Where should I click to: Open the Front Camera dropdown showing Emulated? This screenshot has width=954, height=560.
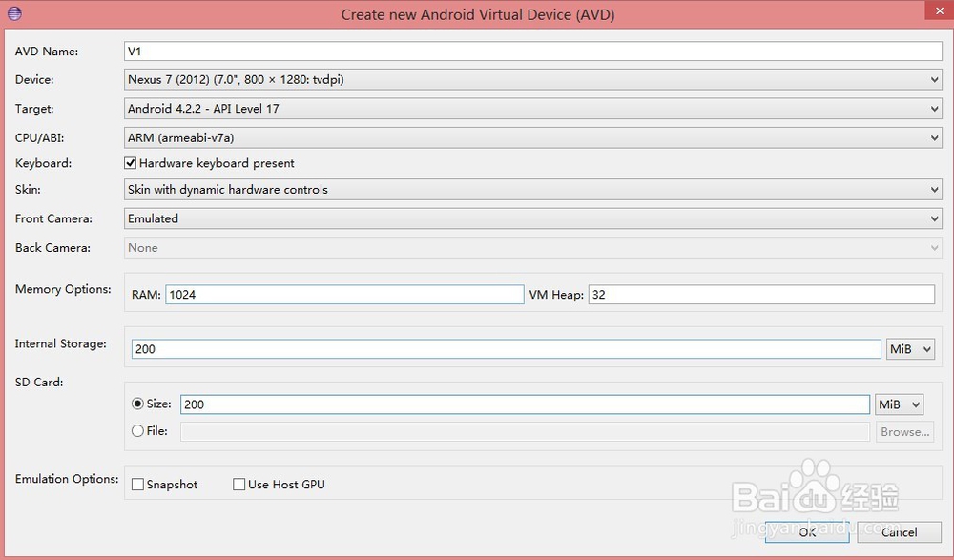click(533, 218)
